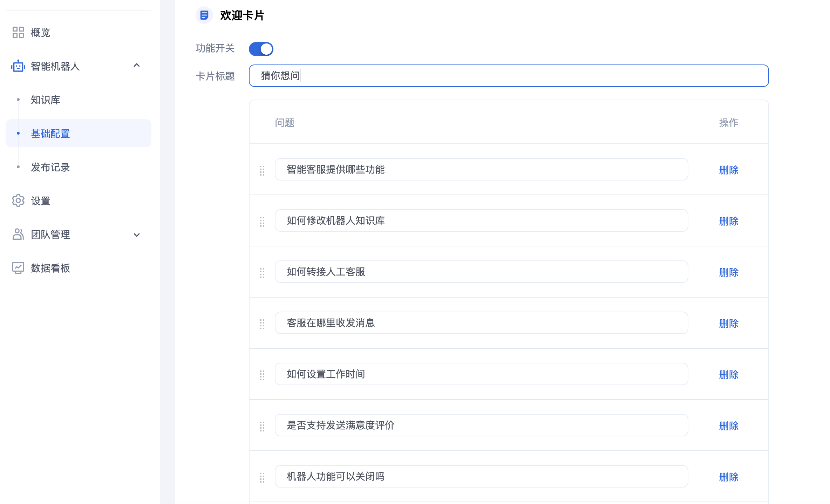Collapse the 智能机器人 menu chevron
The width and height of the screenshot is (830, 504).
(x=137, y=66)
